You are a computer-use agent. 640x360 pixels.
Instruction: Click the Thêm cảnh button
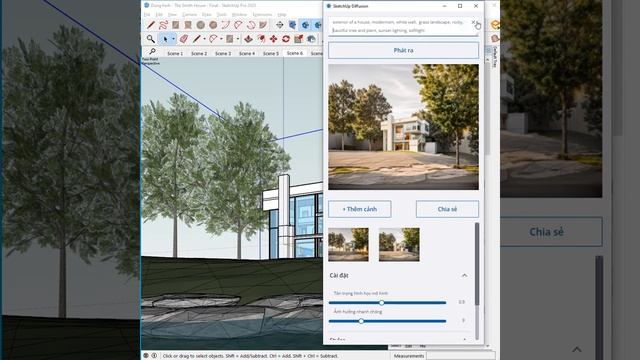pos(360,209)
